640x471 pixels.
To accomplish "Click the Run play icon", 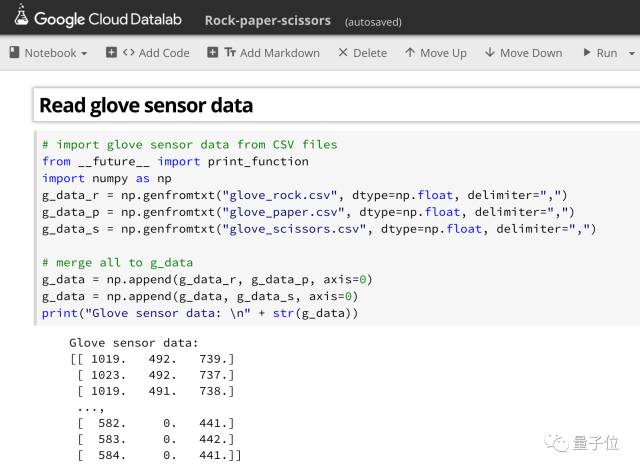I will 587,52.
